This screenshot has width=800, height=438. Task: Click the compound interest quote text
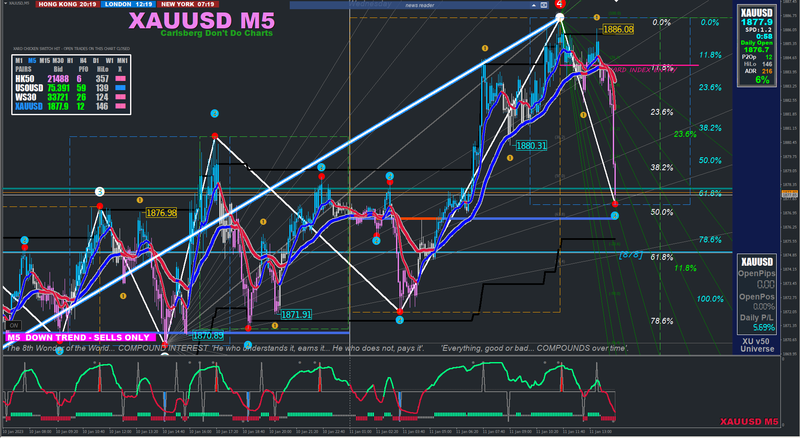316,348
